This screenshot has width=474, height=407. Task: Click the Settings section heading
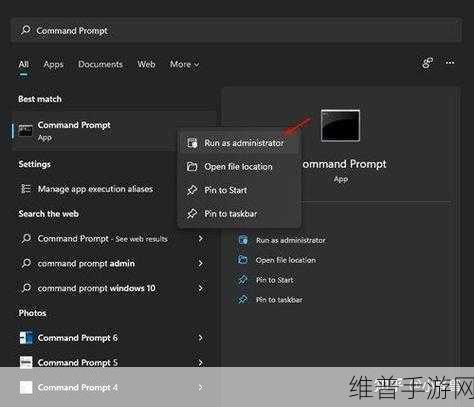(x=35, y=164)
